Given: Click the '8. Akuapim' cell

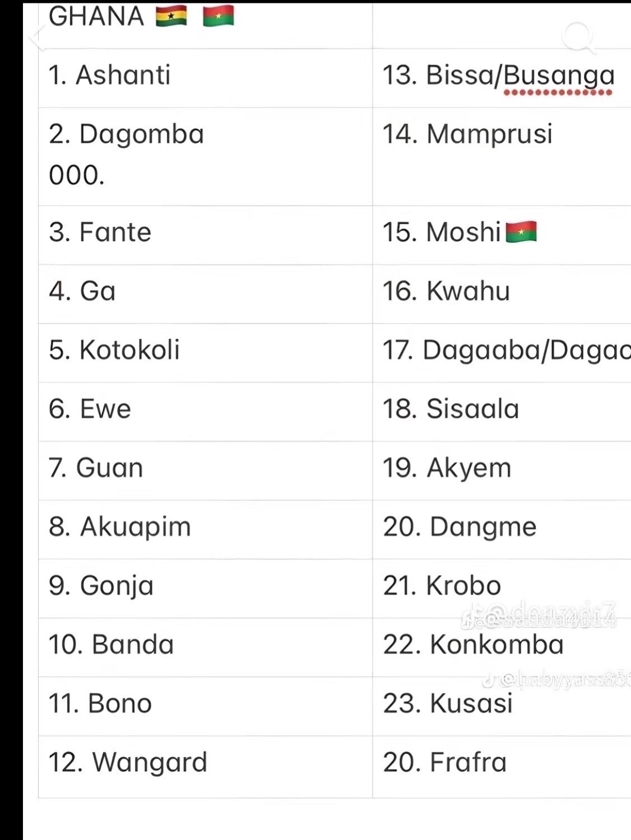Looking at the screenshot, I should pyautogui.click(x=120, y=527).
